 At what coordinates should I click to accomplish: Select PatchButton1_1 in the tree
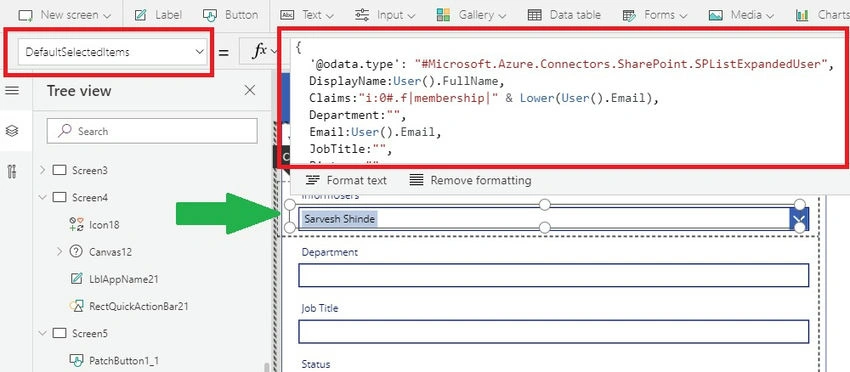(124, 360)
